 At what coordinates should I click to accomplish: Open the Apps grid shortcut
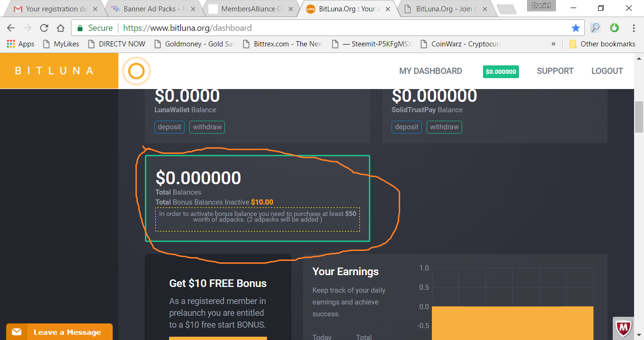pyautogui.click(x=20, y=44)
